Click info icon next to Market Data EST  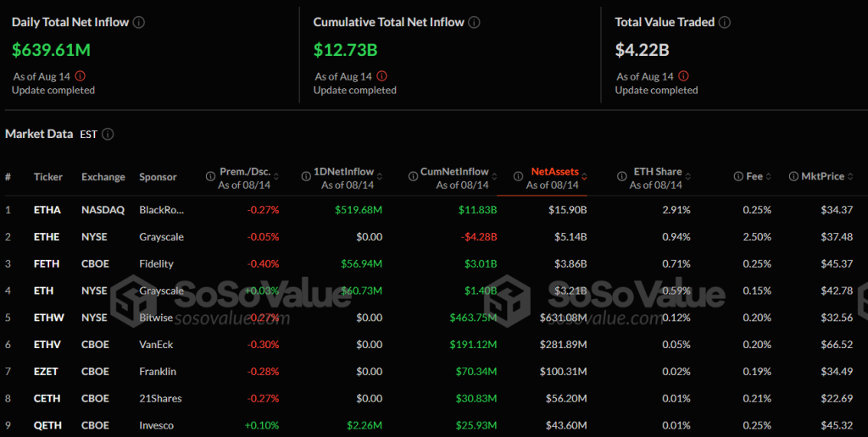pos(108,134)
